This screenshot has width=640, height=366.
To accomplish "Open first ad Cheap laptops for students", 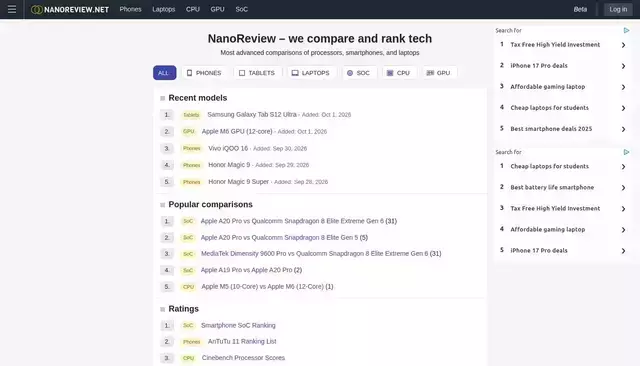I will click(549, 108).
